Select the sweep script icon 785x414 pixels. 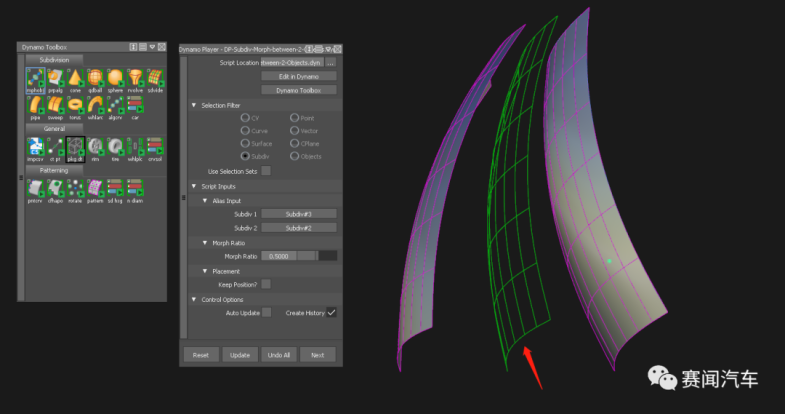click(x=56, y=106)
